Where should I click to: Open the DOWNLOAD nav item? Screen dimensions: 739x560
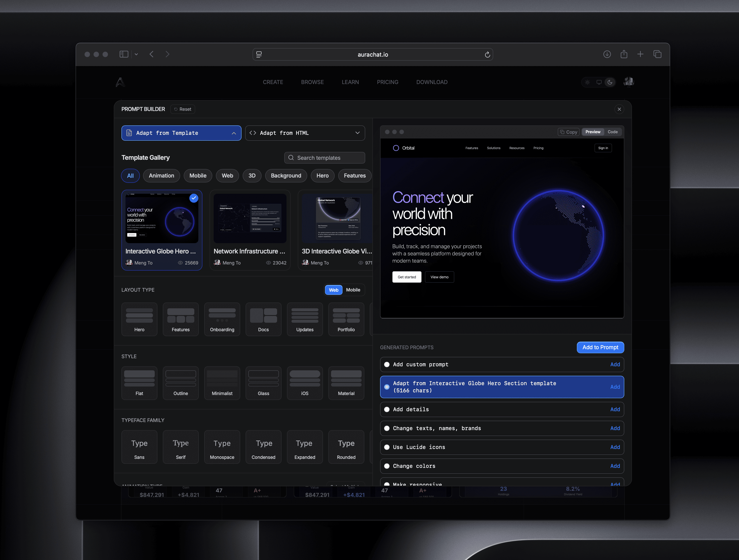click(x=432, y=82)
